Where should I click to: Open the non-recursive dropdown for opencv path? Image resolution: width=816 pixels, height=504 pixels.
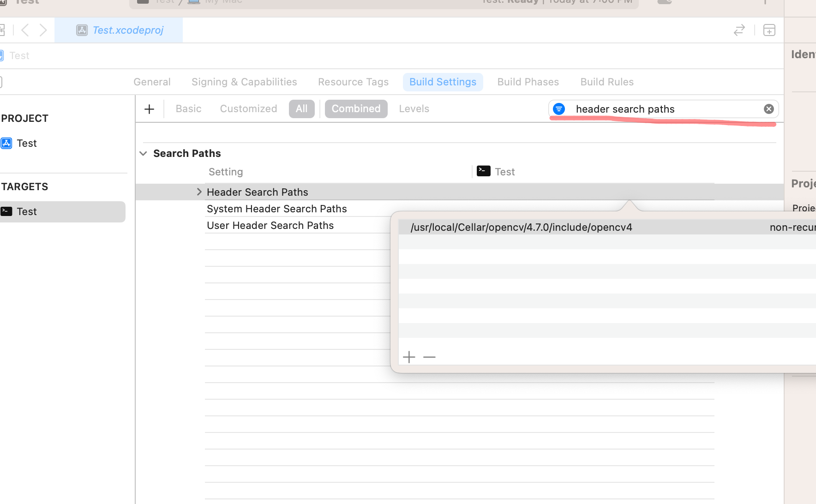tap(792, 228)
